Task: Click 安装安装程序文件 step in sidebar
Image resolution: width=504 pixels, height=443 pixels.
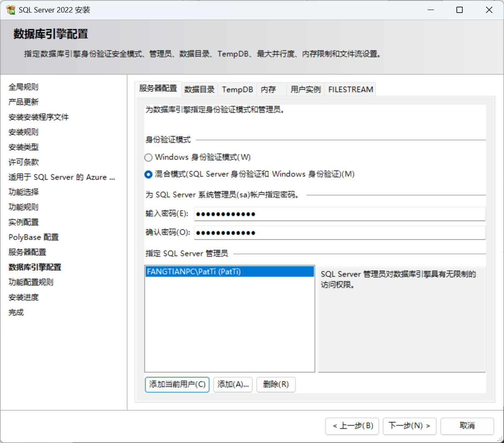Action: tap(38, 117)
